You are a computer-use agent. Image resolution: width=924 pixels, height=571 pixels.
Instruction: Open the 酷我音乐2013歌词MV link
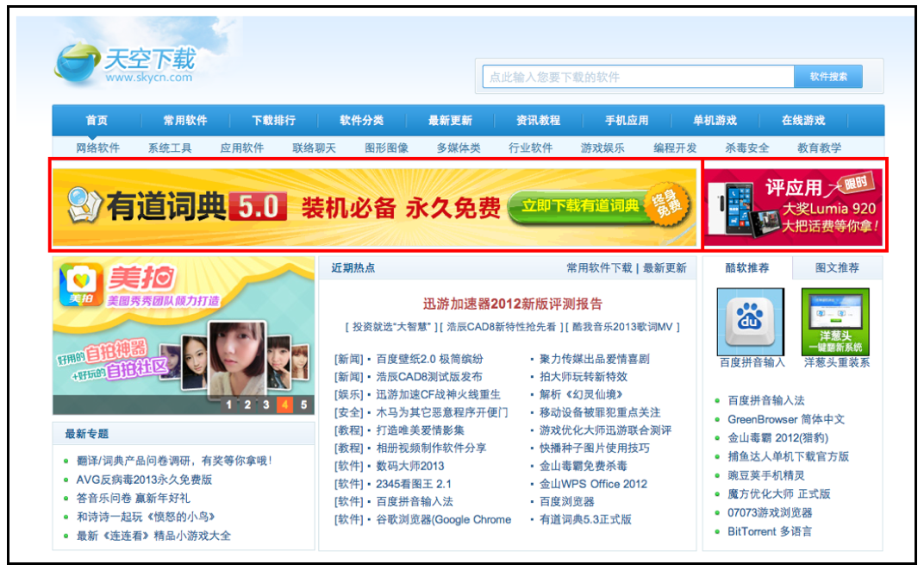[623, 327]
